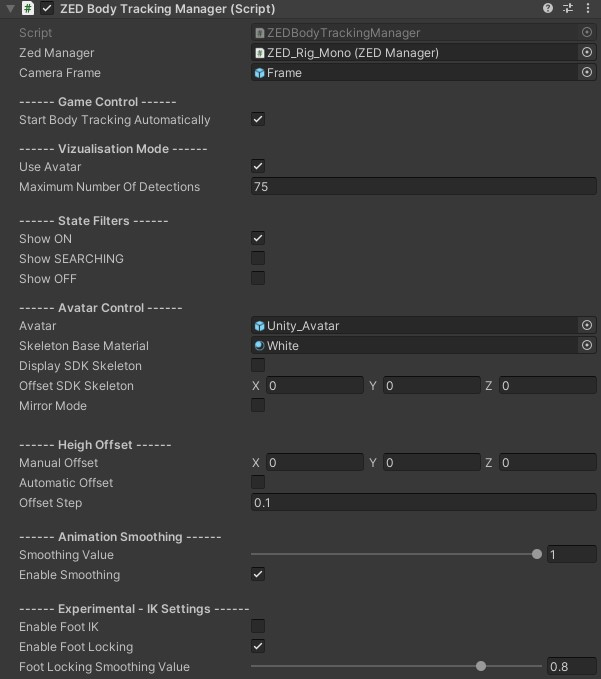Open the component presets icon
Image resolution: width=601 pixels, height=679 pixels.
click(x=568, y=8)
